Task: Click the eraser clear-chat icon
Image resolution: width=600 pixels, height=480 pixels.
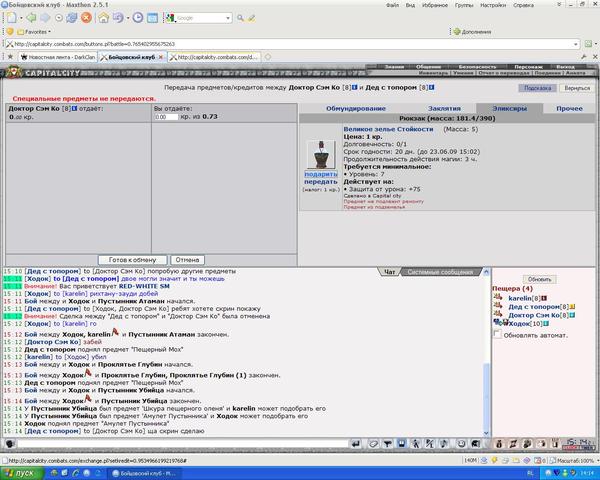Action: [x=373, y=444]
